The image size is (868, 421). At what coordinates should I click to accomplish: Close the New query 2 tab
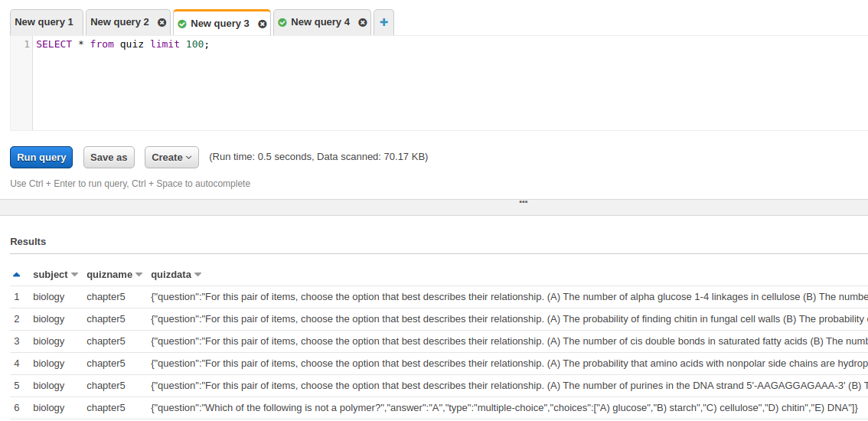pyautogui.click(x=162, y=23)
